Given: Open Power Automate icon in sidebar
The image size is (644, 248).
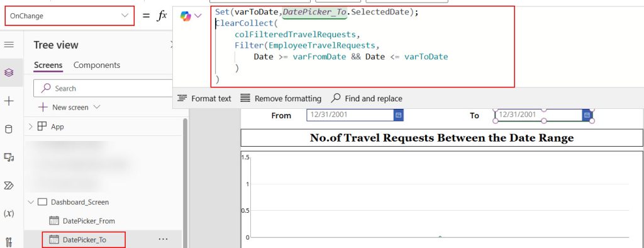Looking at the screenshot, I should 9,186.
